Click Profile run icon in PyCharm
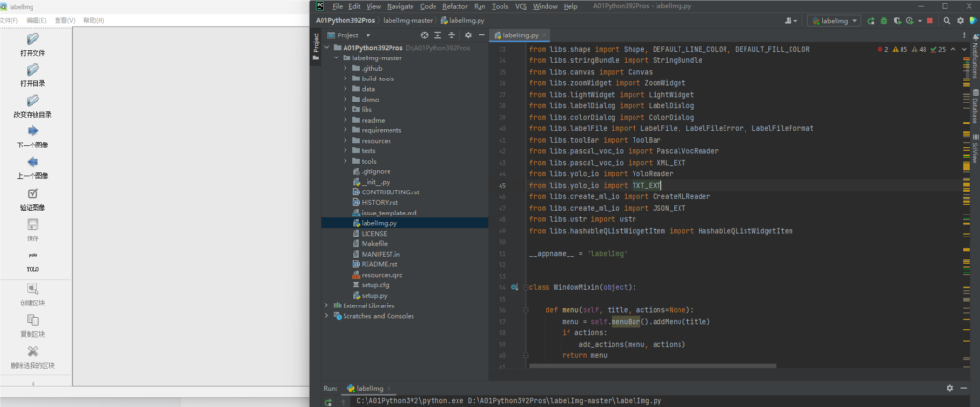 (x=909, y=21)
